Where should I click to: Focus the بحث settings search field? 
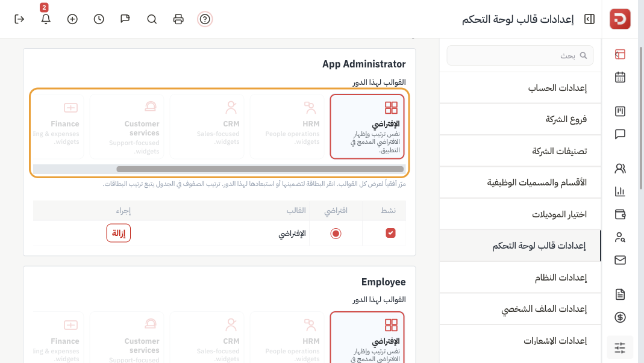[520, 55]
